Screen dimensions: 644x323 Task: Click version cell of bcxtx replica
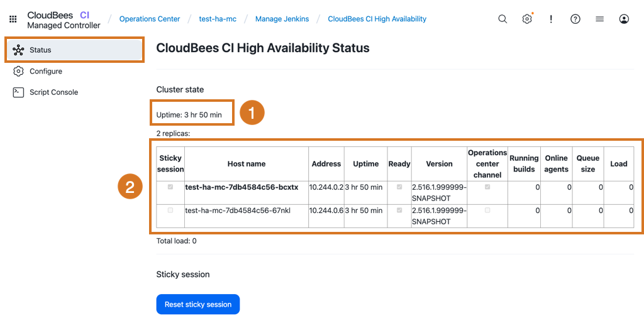click(x=439, y=192)
